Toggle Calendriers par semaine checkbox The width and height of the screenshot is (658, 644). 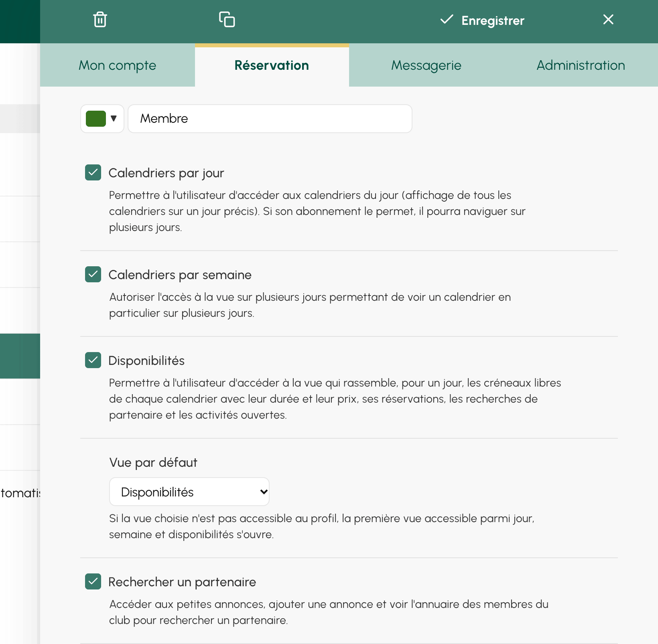click(93, 274)
